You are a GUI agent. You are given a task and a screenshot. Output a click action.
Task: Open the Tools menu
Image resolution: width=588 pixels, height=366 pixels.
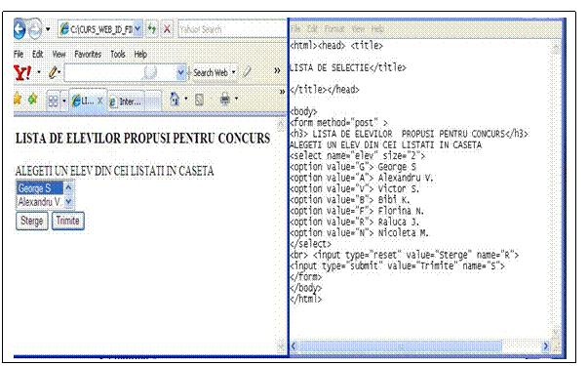coord(118,55)
